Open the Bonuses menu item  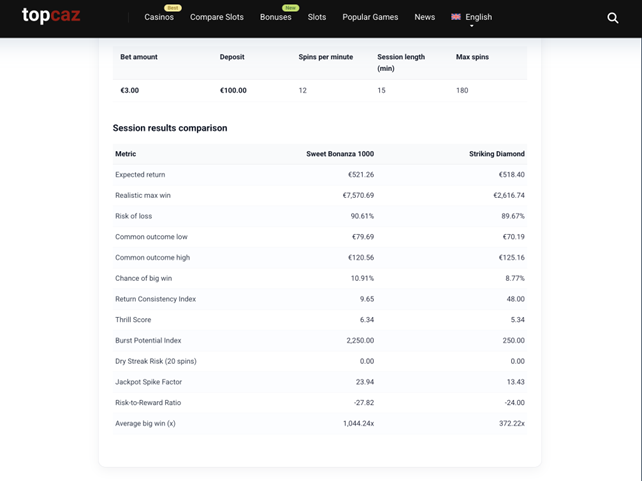[x=276, y=17]
